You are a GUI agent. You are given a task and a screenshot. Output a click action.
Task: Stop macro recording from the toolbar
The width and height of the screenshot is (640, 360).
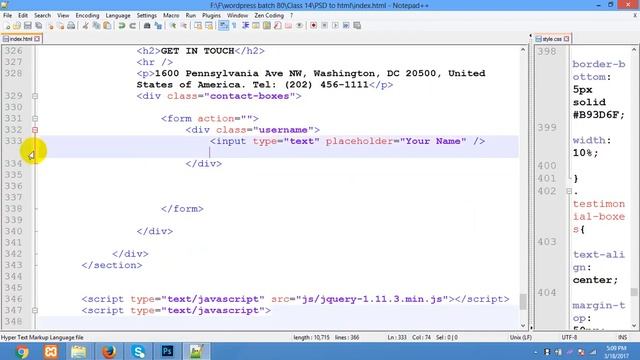pyautogui.click(x=324, y=26)
